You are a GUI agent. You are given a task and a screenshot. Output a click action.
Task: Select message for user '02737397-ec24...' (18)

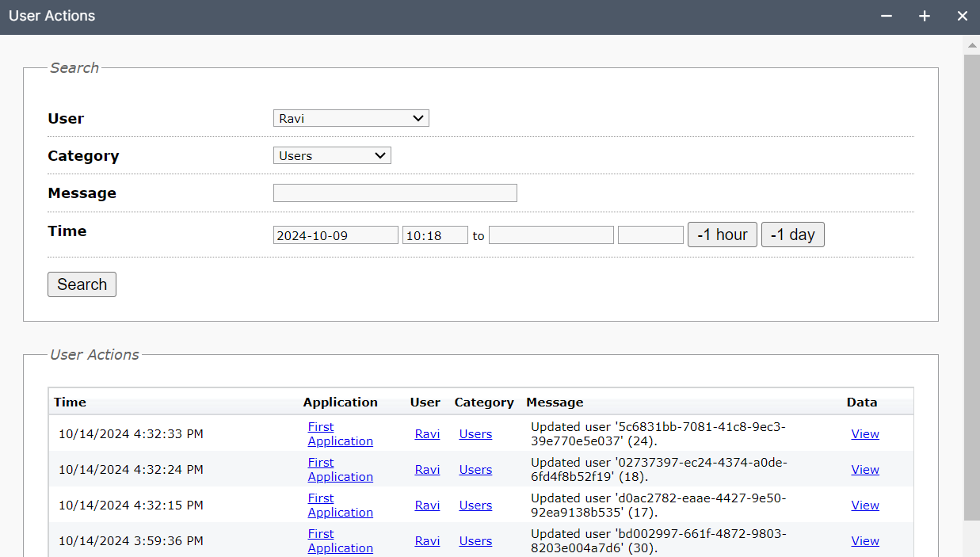(659, 470)
